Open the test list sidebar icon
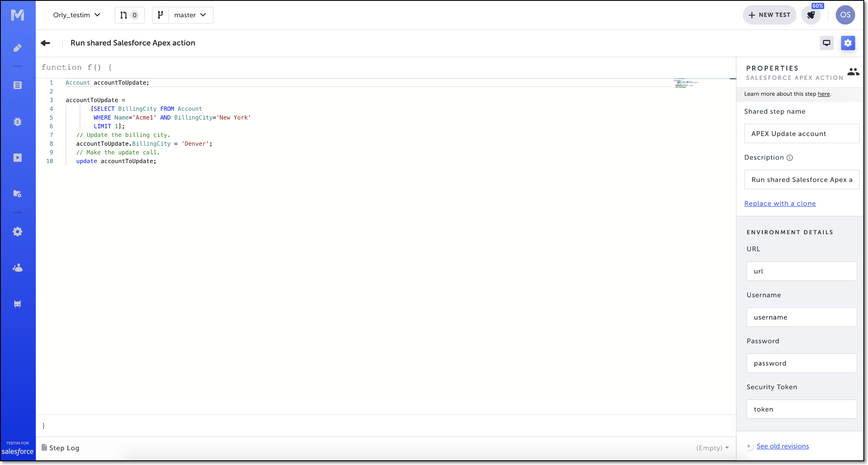This screenshot has height=465, width=868. click(x=17, y=85)
